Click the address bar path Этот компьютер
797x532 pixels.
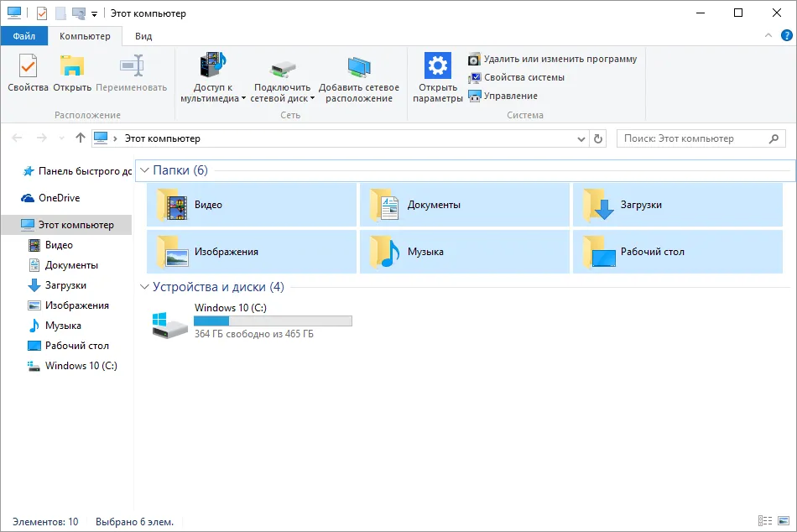[x=163, y=138]
